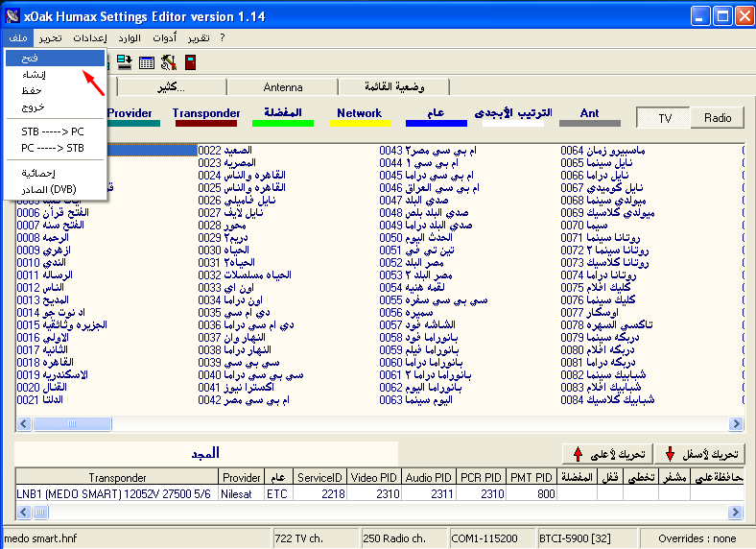The image size is (756, 549).
Task: Select فتح (Open) in the file menu
Action: [x=55, y=58]
